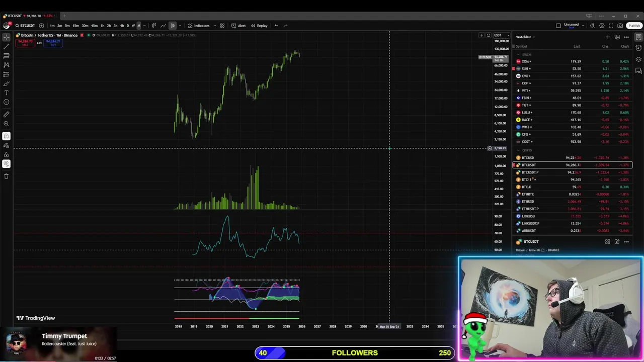The height and width of the screenshot is (362, 644).
Task: Select the Text annotation tool
Action: click(x=6, y=93)
